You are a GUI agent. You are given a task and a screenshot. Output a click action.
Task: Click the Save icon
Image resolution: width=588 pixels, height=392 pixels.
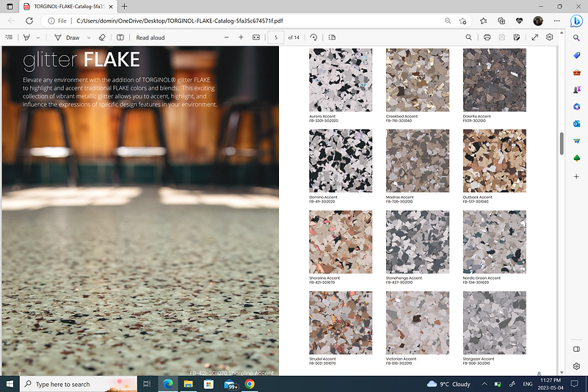click(x=502, y=37)
